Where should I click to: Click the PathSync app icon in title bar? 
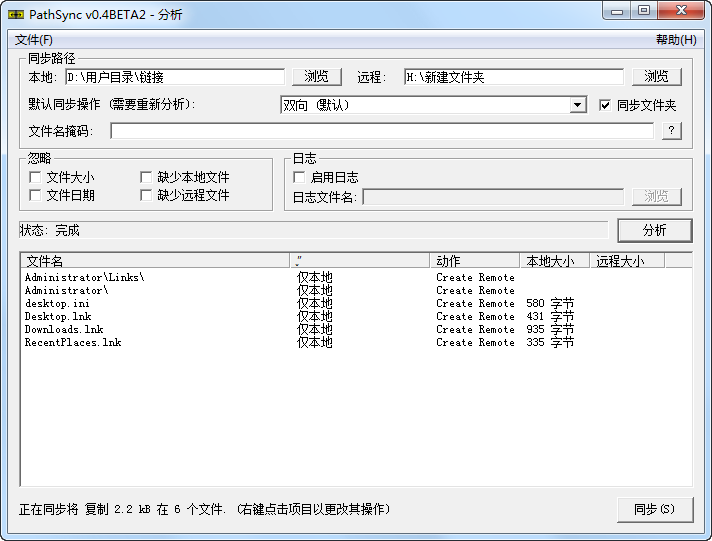click(x=15, y=14)
